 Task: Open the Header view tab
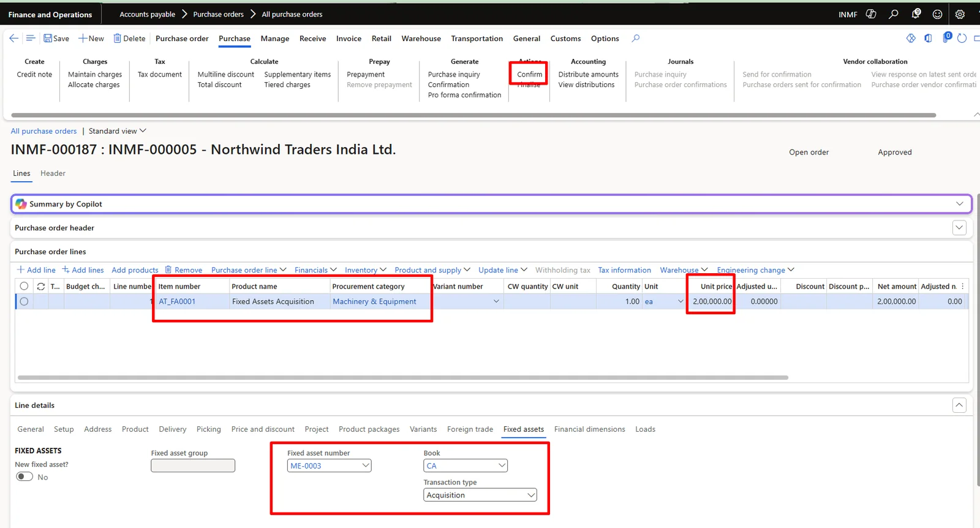(53, 173)
